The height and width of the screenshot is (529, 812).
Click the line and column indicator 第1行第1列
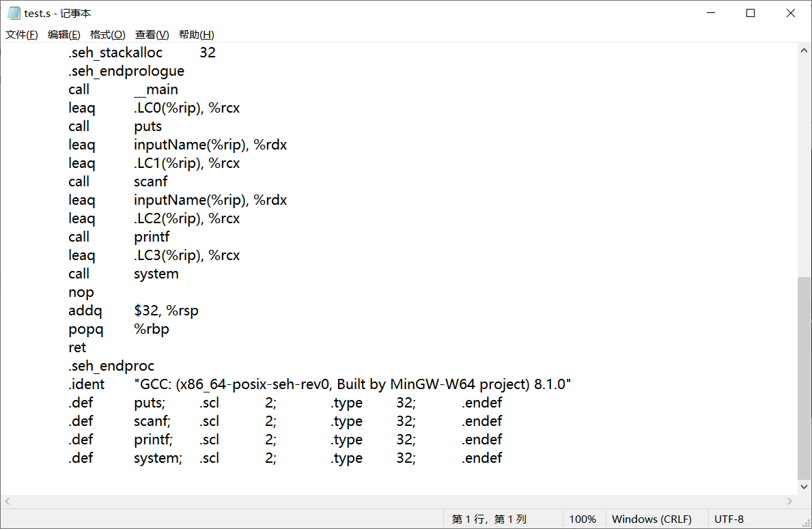490,519
